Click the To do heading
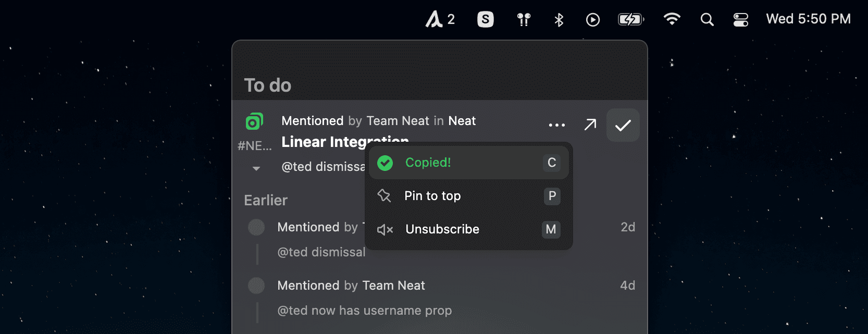 click(x=268, y=85)
